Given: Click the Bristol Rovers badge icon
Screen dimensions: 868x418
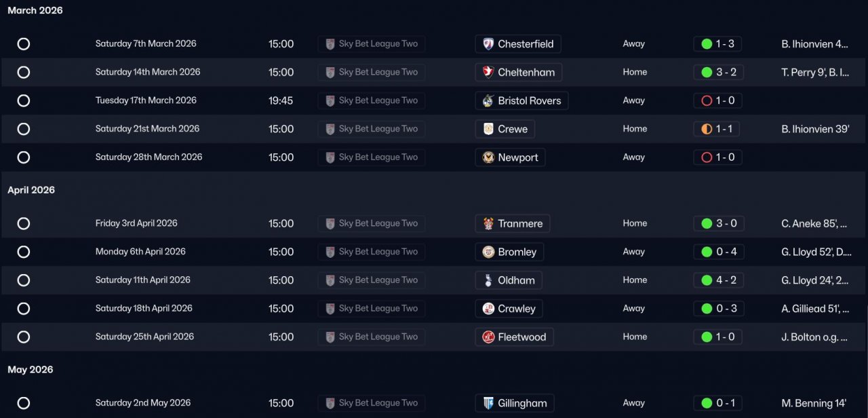Looking at the screenshot, I should tap(488, 101).
